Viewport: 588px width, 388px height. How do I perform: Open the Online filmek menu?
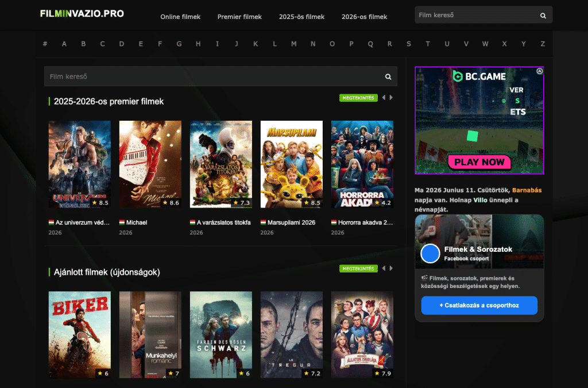click(180, 17)
